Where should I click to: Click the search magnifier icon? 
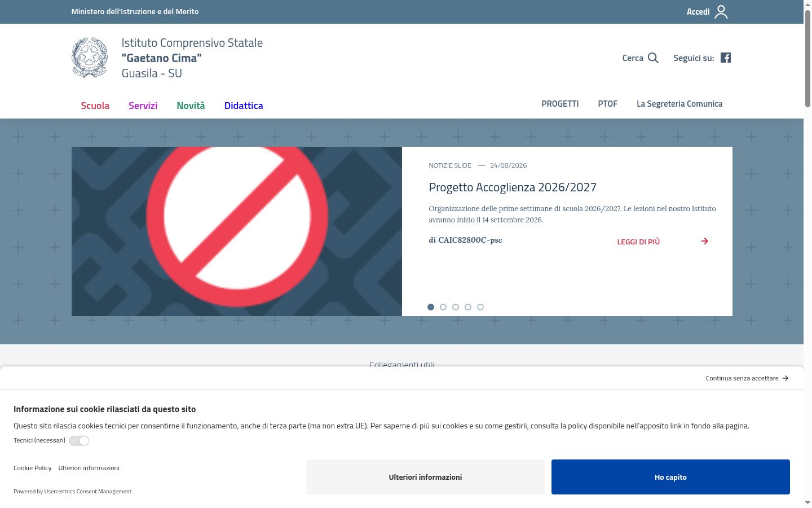pos(654,58)
